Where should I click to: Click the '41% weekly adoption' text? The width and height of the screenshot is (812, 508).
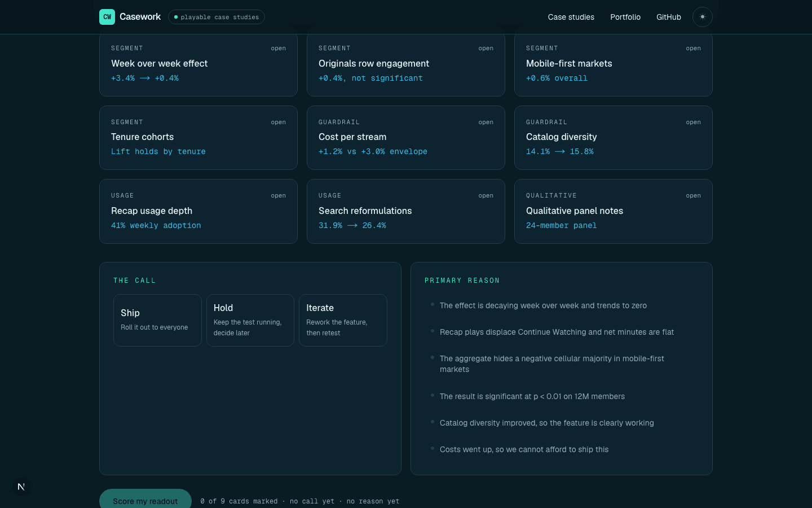156,226
